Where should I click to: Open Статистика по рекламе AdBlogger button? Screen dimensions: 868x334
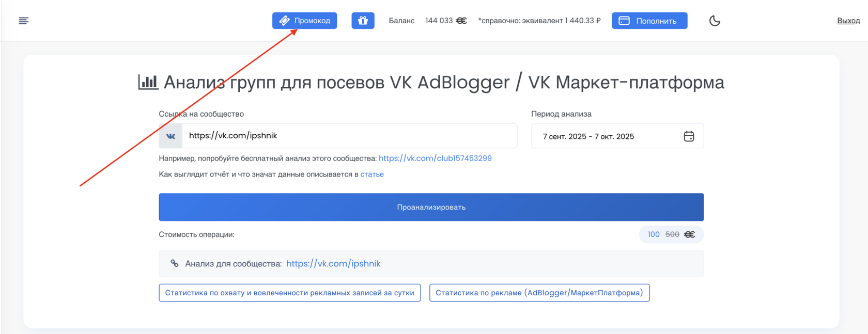coord(539,293)
